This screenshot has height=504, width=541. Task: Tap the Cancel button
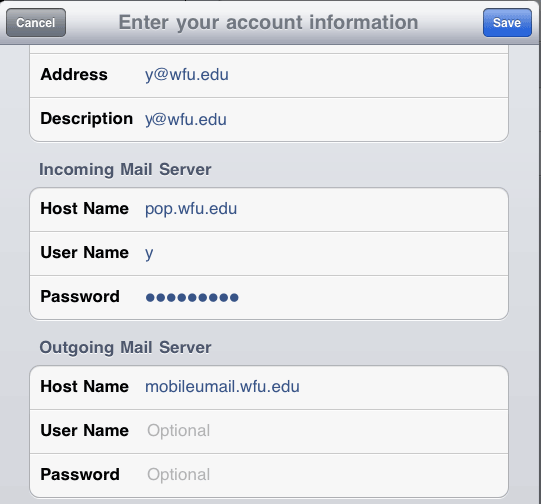[x=36, y=23]
